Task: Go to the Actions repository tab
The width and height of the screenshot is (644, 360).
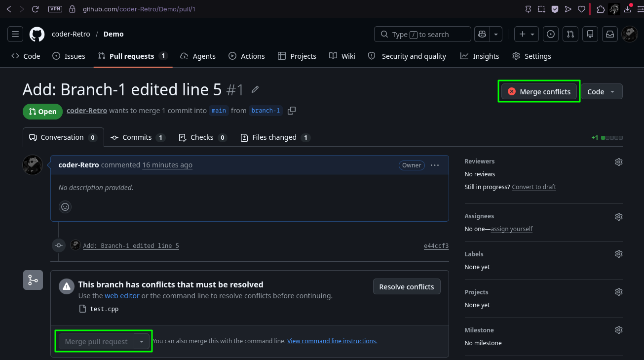Action: tap(247, 56)
